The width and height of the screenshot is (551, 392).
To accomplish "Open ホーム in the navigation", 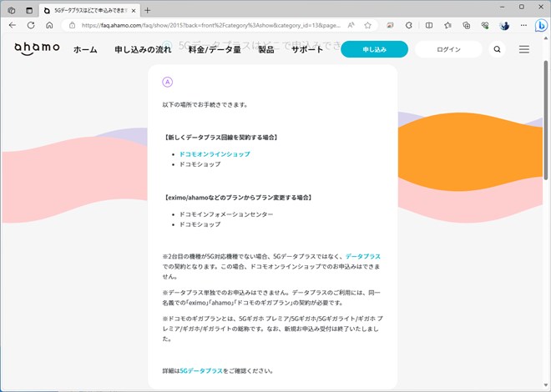I will [x=85, y=50].
